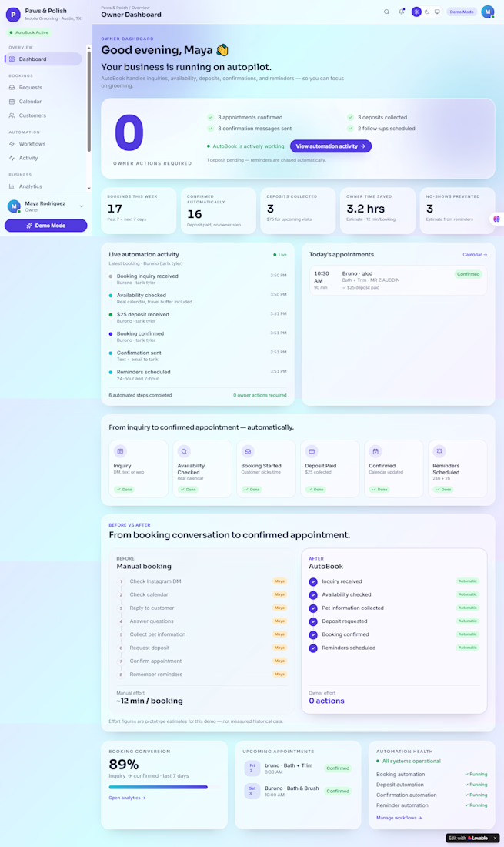Image resolution: width=504 pixels, height=847 pixels.
Task: Open the Bruno 10:30 AM appointment card
Action: 399,280
